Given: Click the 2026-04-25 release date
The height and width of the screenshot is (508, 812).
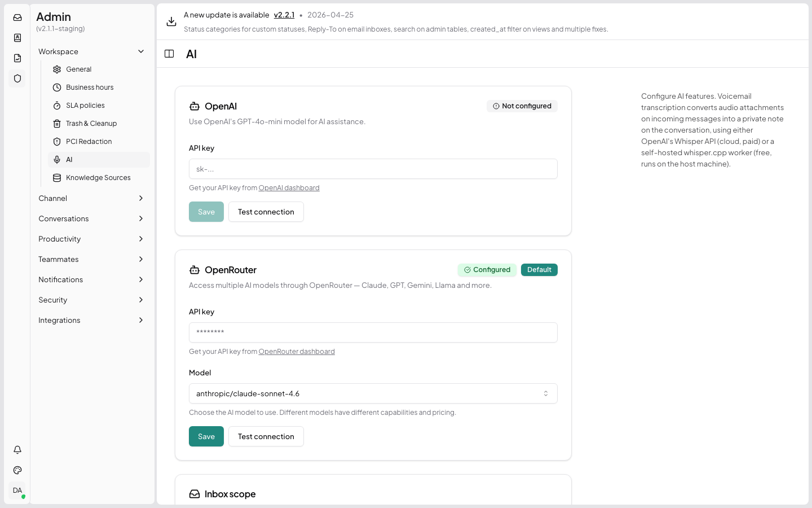Looking at the screenshot, I should click(x=330, y=15).
